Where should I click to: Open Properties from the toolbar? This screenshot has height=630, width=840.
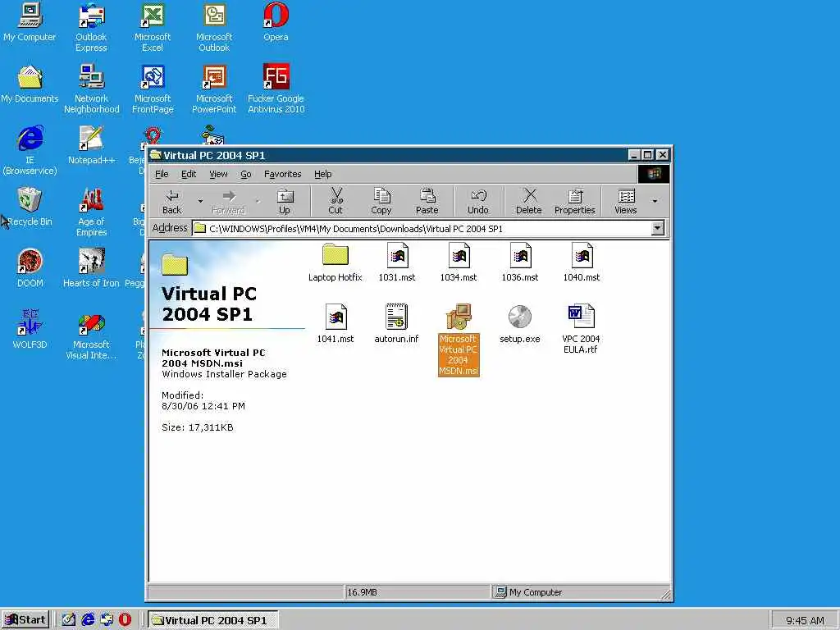point(575,202)
